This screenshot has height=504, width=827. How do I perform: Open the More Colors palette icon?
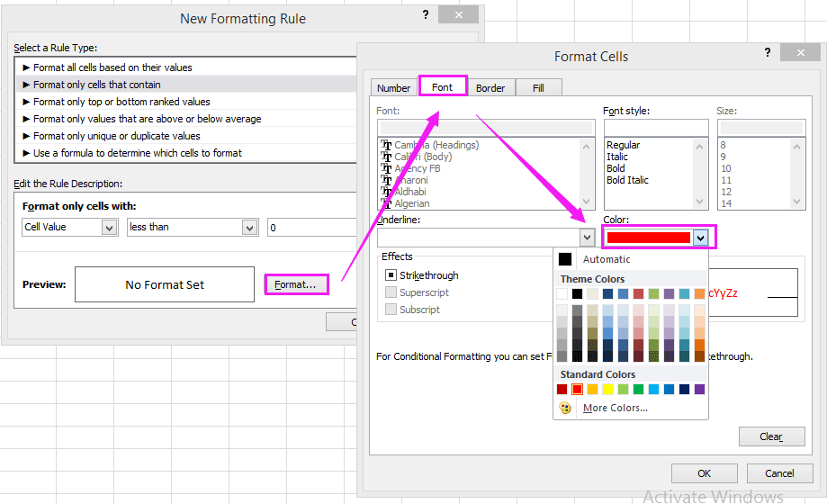pyautogui.click(x=565, y=408)
